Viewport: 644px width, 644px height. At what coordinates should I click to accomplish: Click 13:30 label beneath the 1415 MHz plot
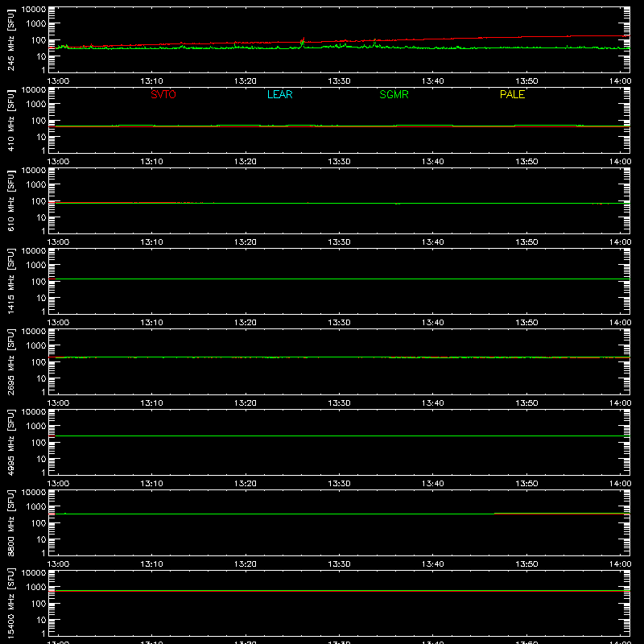pos(339,323)
